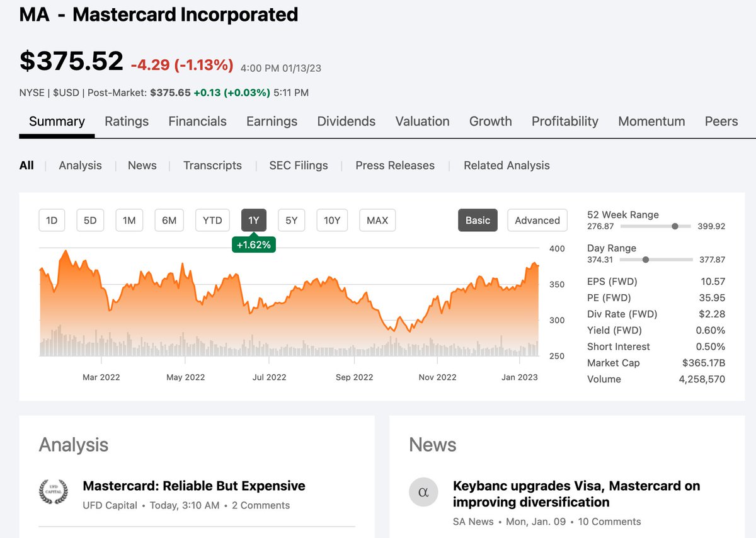Click Yield (FWD) value 0.60%
Viewport: 756px width, 538px height.
point(711,331)
